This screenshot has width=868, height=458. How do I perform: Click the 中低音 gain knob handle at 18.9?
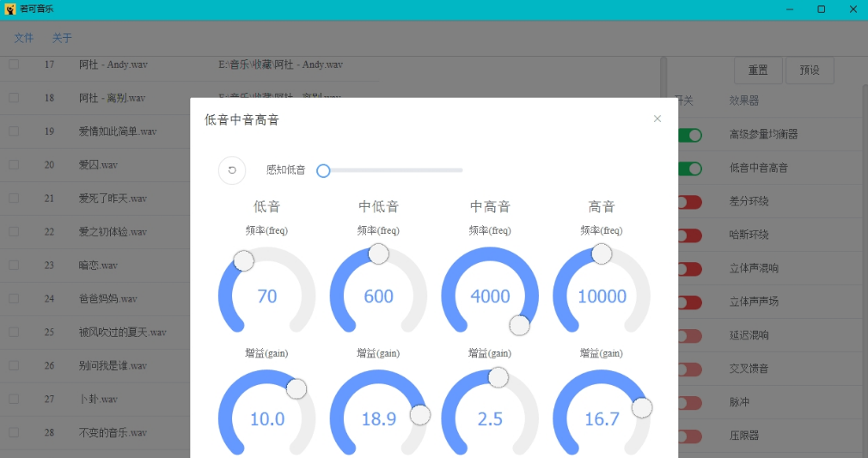(420, 415)
